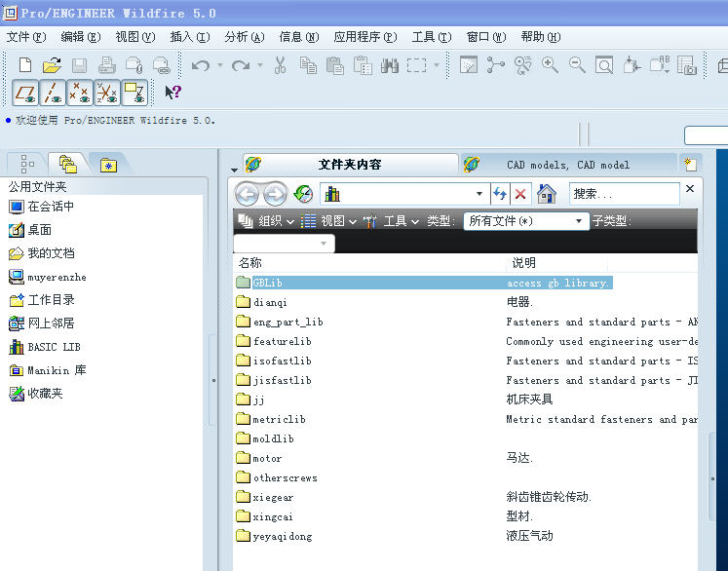The height and width of the screenshot is (571, 728).
Task: Toggle coordinate system display
Action: (x=107, y=93)
